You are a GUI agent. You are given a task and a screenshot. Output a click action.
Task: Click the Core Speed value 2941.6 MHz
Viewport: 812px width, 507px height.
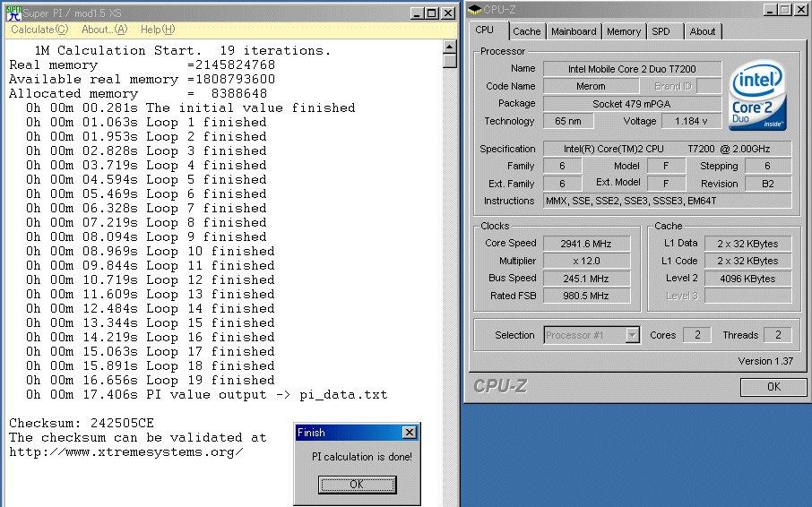[586, 244]
